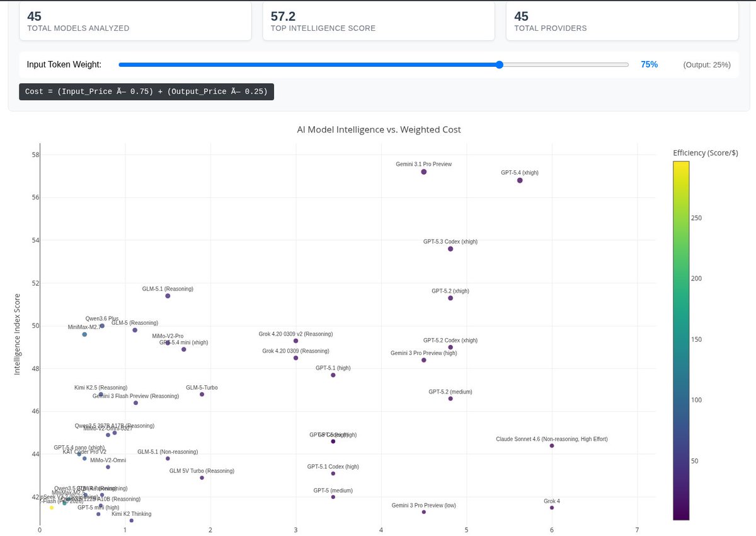This screenshot has width=756, height=536.
Task: Click the chart title "AI Model Intelligence vs. Weighted Cost"
Action: (x=379, y=129)
